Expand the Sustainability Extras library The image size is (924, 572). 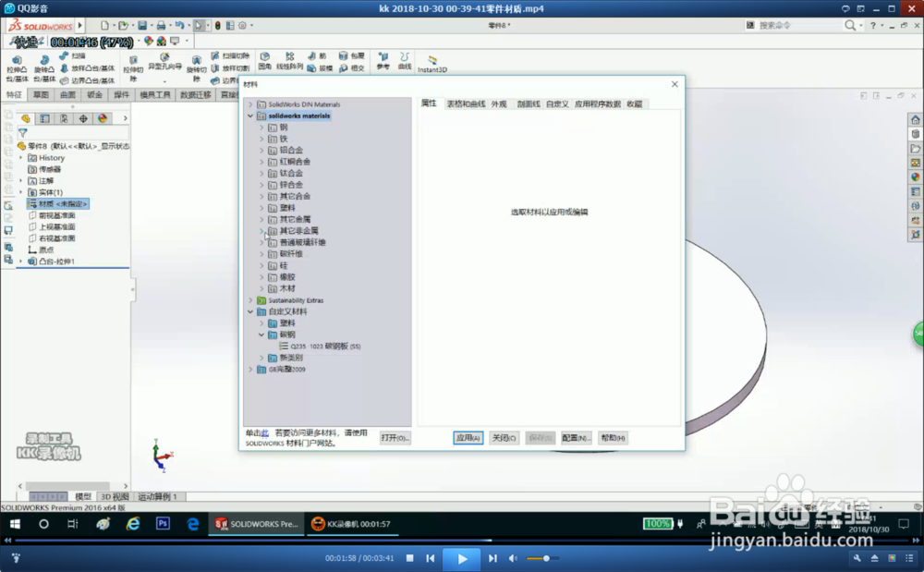point(250,300)
